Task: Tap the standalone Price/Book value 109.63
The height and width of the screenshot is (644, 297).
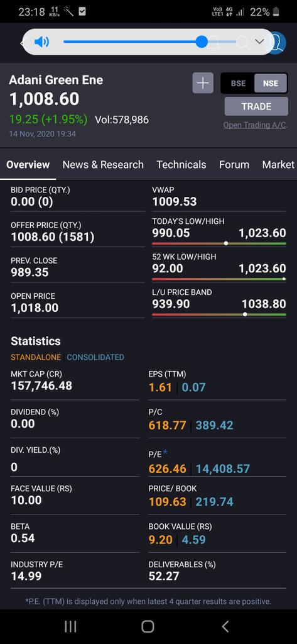Action: tap(168, 501)
